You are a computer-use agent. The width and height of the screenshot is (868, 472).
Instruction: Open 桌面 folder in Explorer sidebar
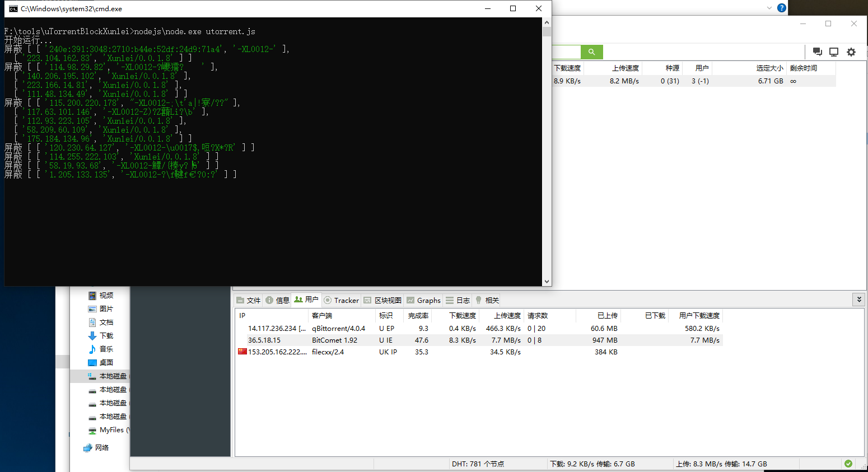pyautogui.click(x=101, y=363)
